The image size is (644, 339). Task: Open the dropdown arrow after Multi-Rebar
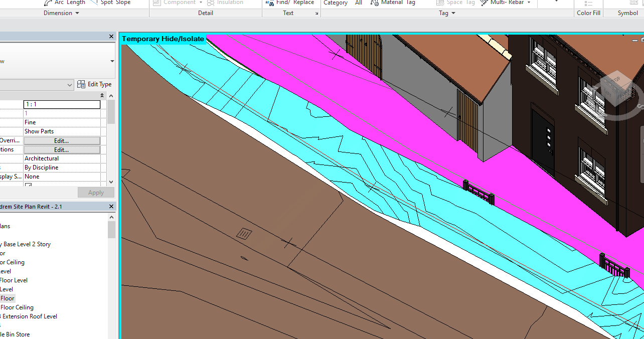[529, 3]
